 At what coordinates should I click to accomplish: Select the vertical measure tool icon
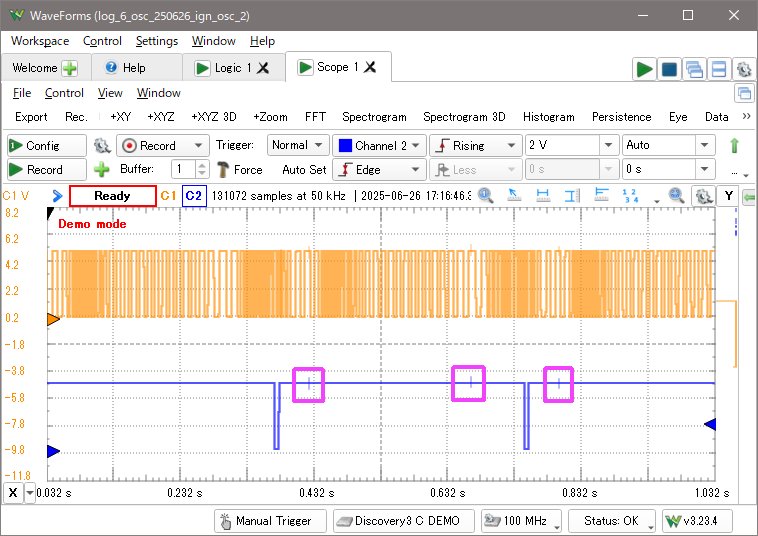tap(572, 195)
